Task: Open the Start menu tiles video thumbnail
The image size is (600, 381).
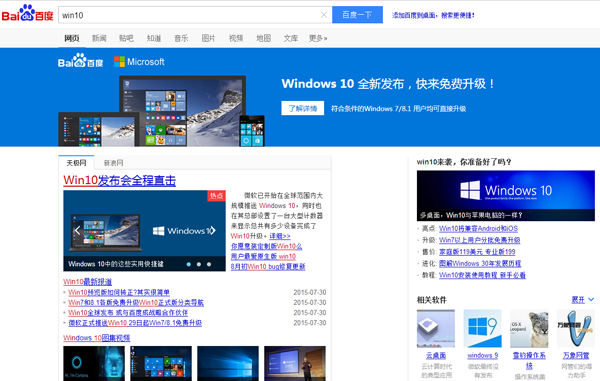Action: pyautogui.click(x=161, y=363)
